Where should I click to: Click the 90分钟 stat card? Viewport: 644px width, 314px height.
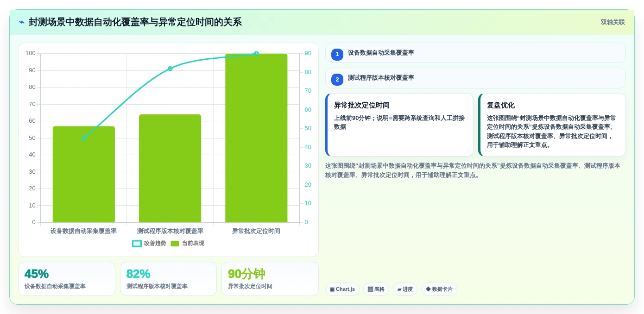click(x=270, y=279)
